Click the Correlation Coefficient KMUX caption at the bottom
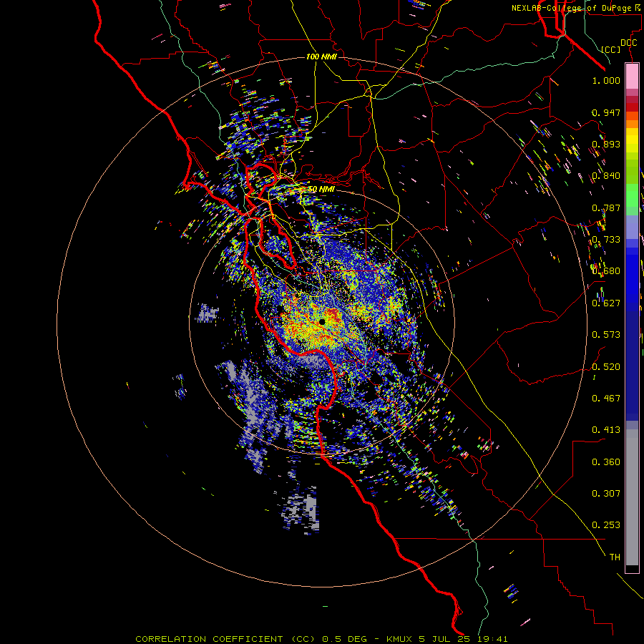The width and height of the screenshot is (644, 644). (x=321, y=639)
